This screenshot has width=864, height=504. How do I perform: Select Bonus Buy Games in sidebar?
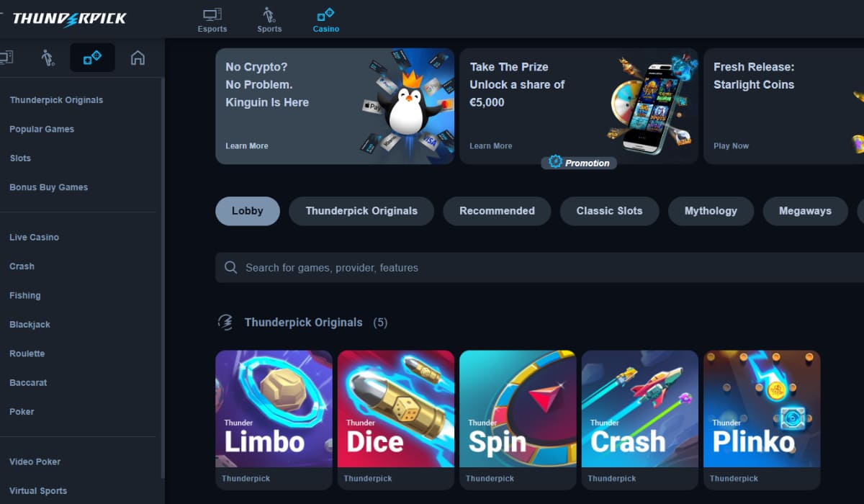pos(48,187)
